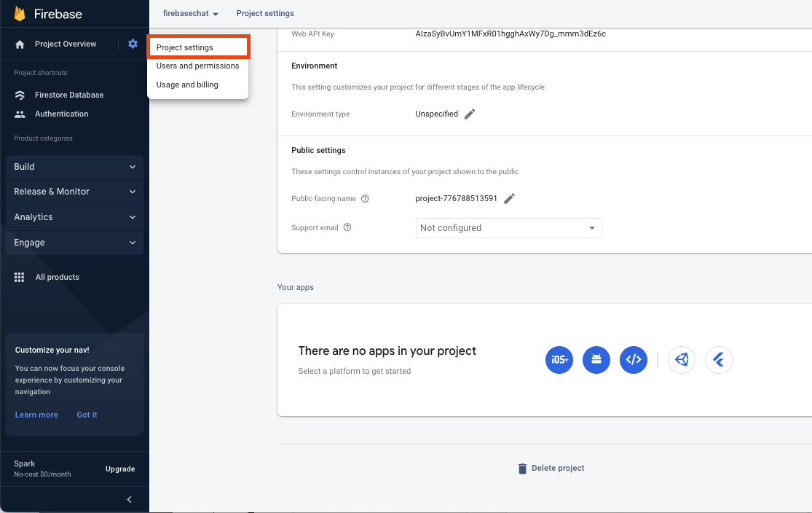Select Users and permissions from the menu
Image resolution: width=812 pixels, height=513 pixels.
[x=197, y=66]
